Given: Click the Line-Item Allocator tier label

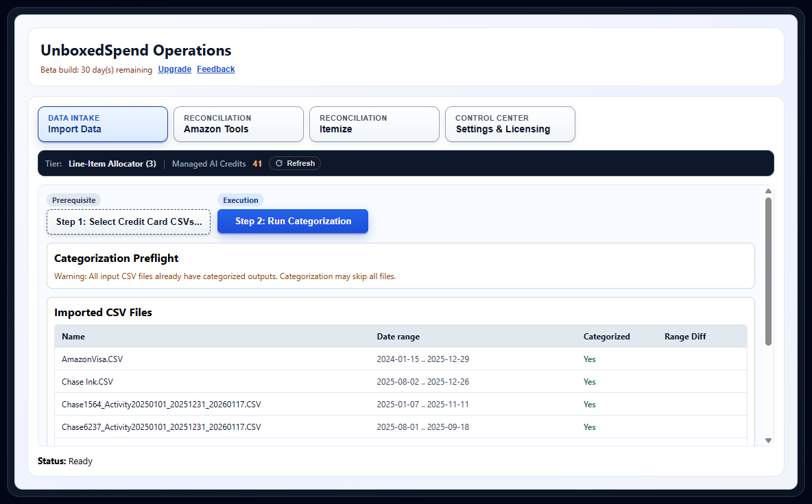Looking at the screenshot, I should 112,163.
